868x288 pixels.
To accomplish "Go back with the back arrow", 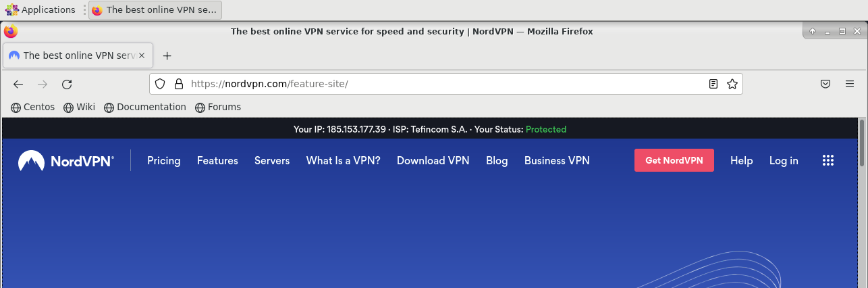I will pyautogui.click(x=18, y=84).
